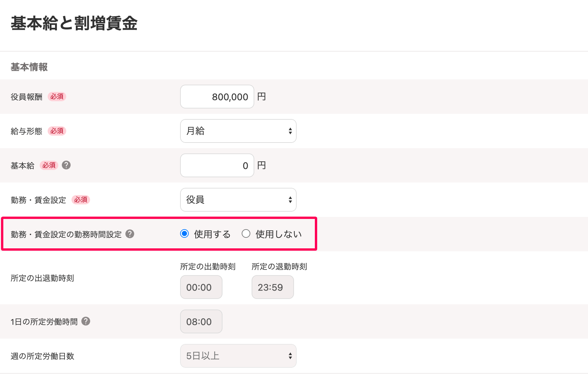Screen dimensions: 588x377
Task: Click the 基本情報 section header
Action: pyautogui.click(x=29, y=67)
